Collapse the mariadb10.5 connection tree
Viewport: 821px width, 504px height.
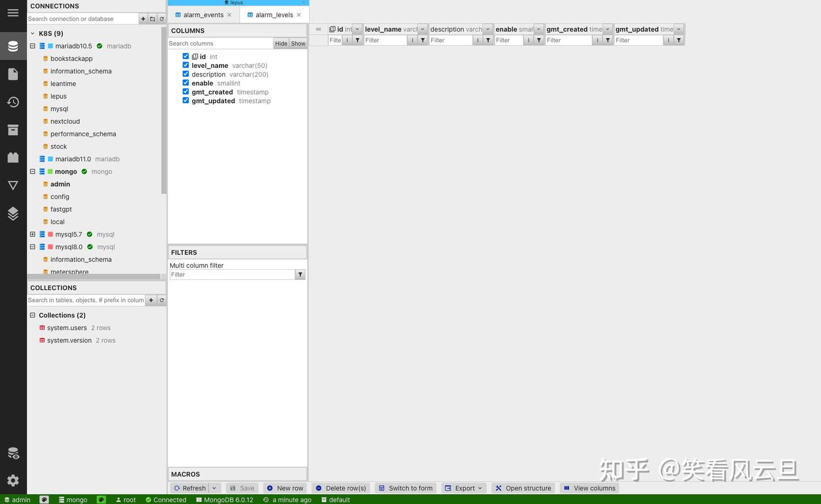[32, 46]
